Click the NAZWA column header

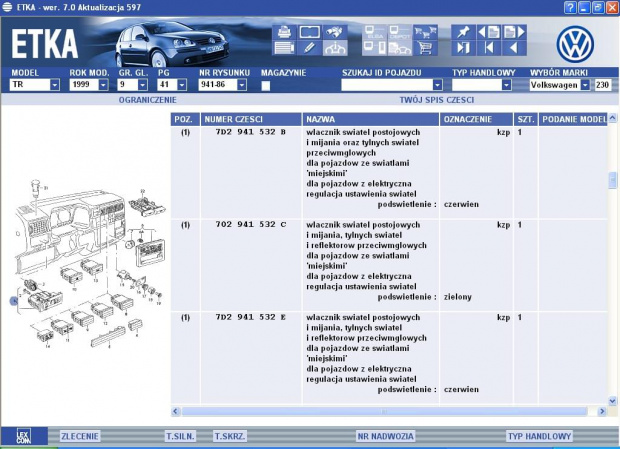pos(371,119)
